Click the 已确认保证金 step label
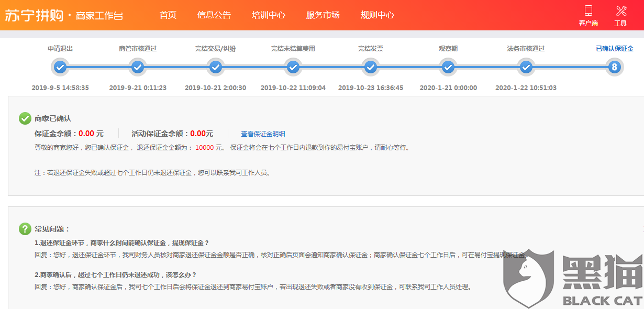644x309 pixels. coord(615,49)
